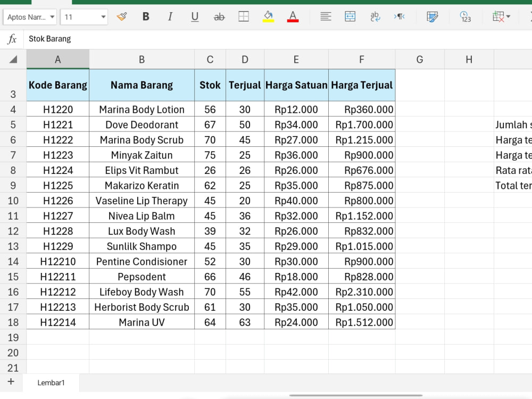This screenshot has width=532, height=399.
Task: Select the Stok header cell
Action: (210, 85)
